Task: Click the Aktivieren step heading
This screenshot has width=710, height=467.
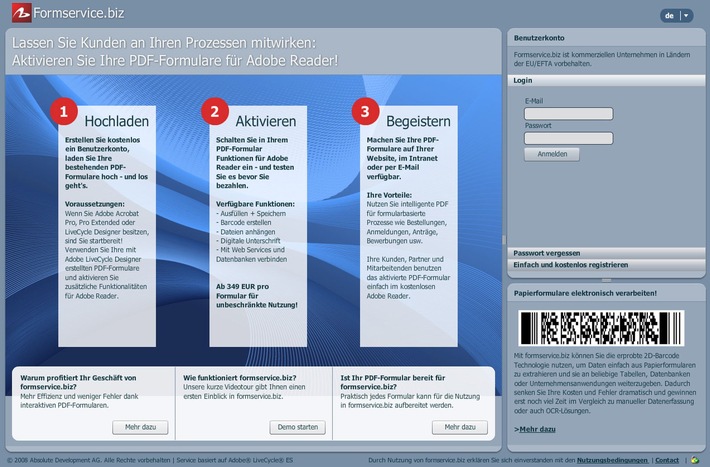Action: click(x=265, y=121)
